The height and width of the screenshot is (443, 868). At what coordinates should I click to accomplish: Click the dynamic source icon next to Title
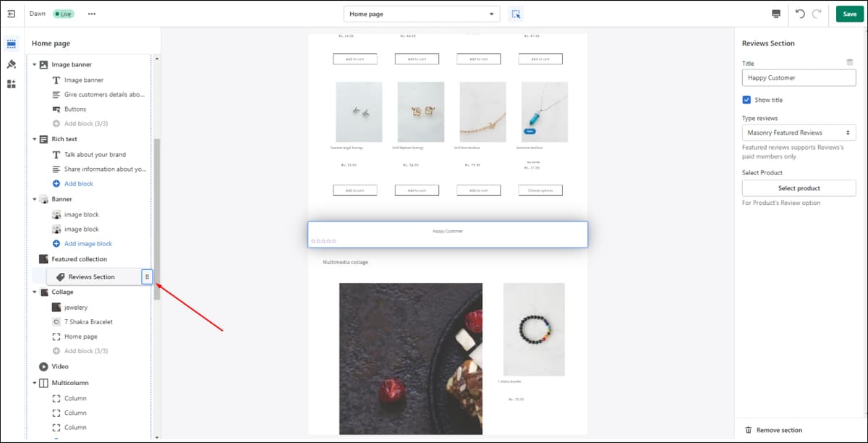click(850, 63)
